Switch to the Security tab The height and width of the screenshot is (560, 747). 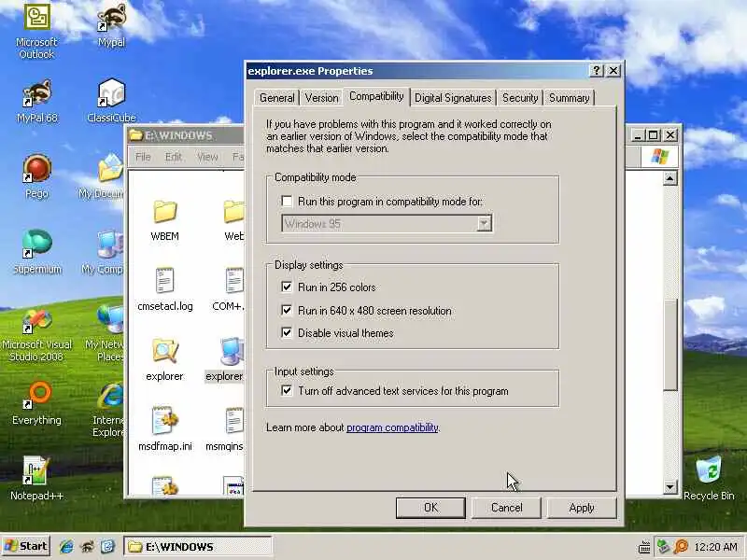click(520, 98)
